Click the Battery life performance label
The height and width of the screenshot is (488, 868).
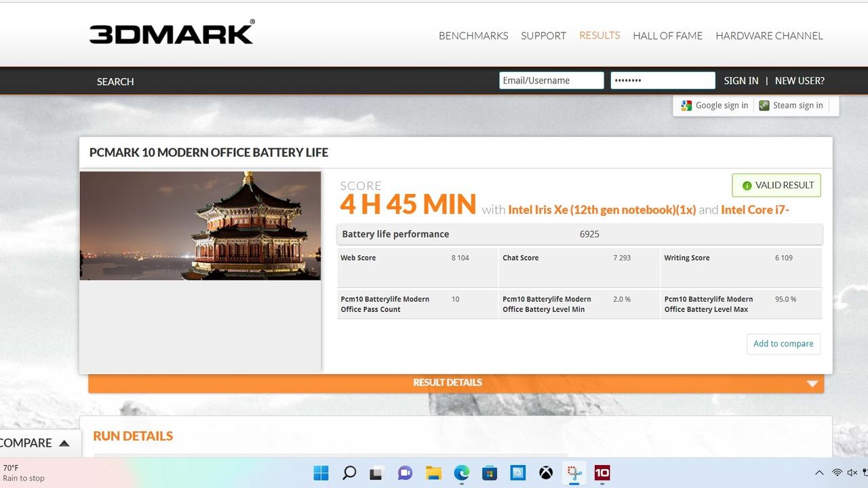pos(395,235)
